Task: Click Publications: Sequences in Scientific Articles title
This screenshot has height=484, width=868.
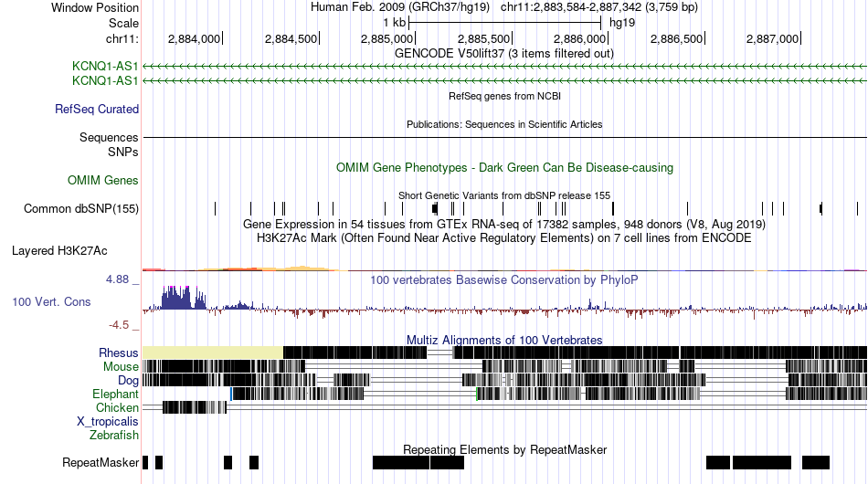Action: pos(504,124)
